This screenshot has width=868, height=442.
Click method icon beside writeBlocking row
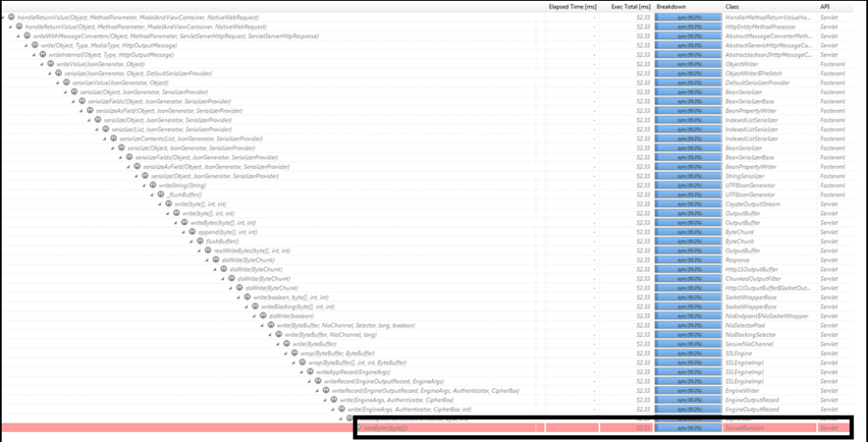coord(254,307)
